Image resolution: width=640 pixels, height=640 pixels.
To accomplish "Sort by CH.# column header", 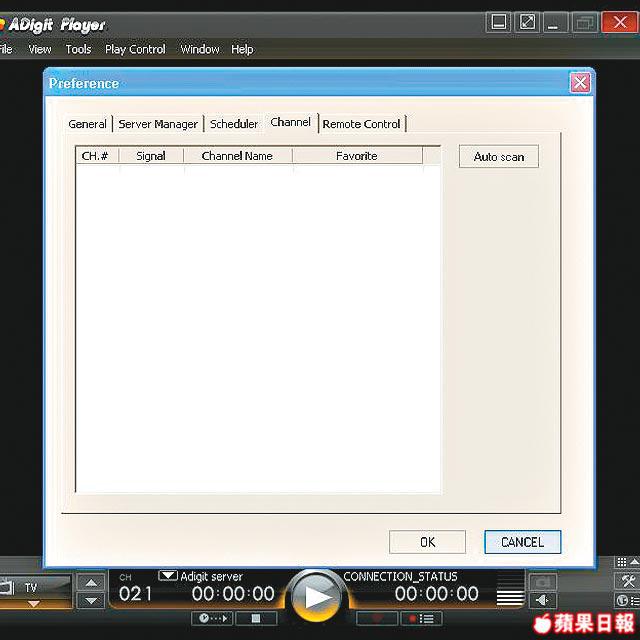I will 97,156.
